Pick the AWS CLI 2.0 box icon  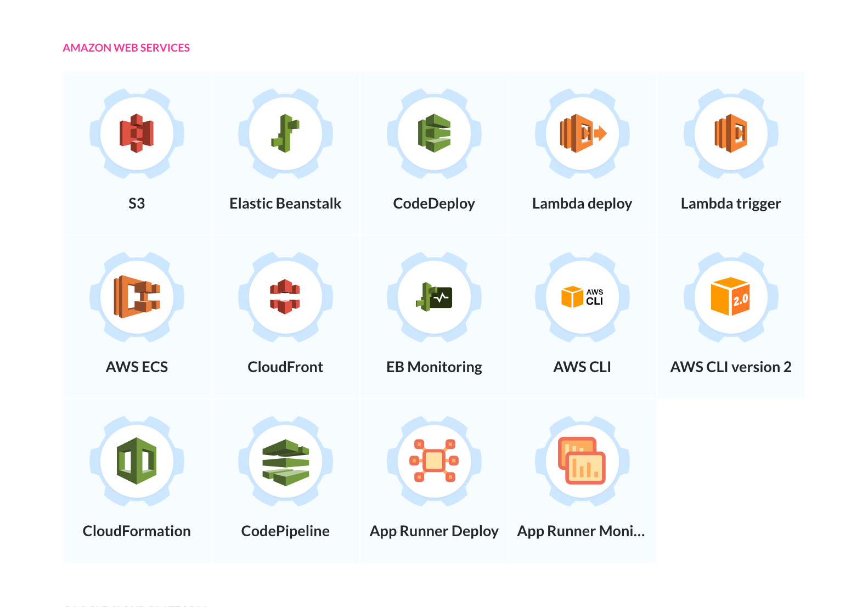tap(731, 297)
